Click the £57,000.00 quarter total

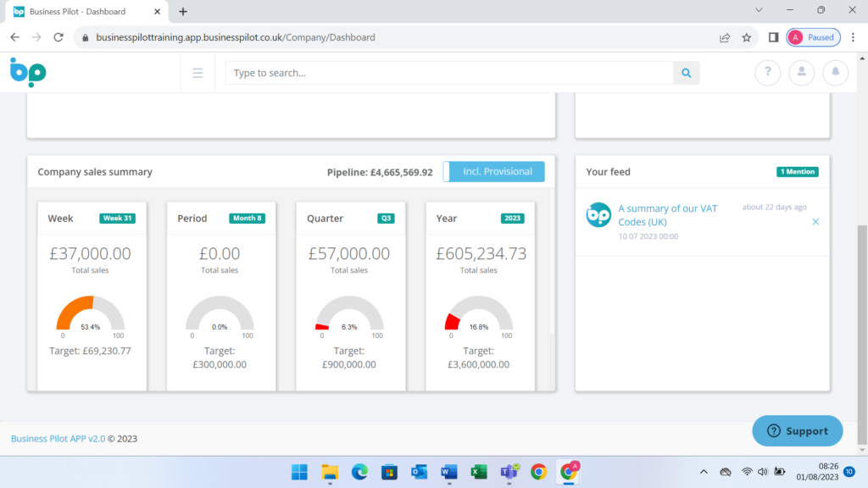coord(349,253)
